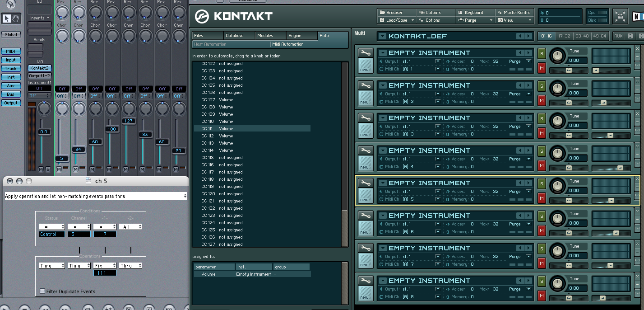Viewport: 644px width, 310px height.
Task: Show the Kontakt on-screen Keyboard
Action: click(x=475, y=12)
